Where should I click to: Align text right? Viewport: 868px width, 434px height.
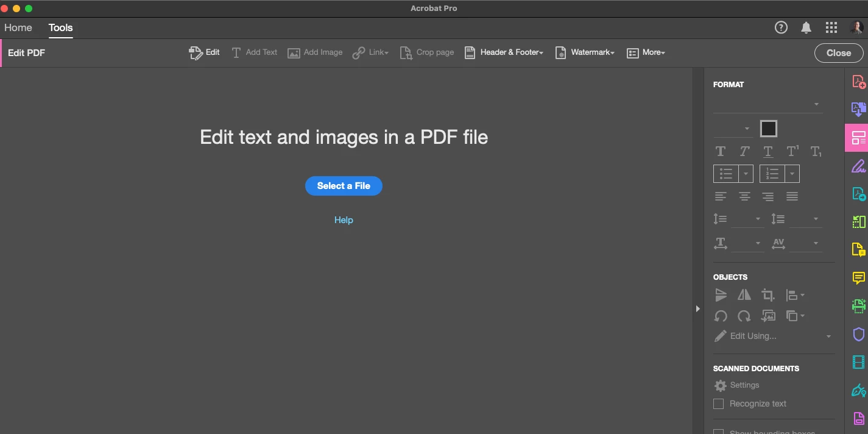tap(768, 196)
